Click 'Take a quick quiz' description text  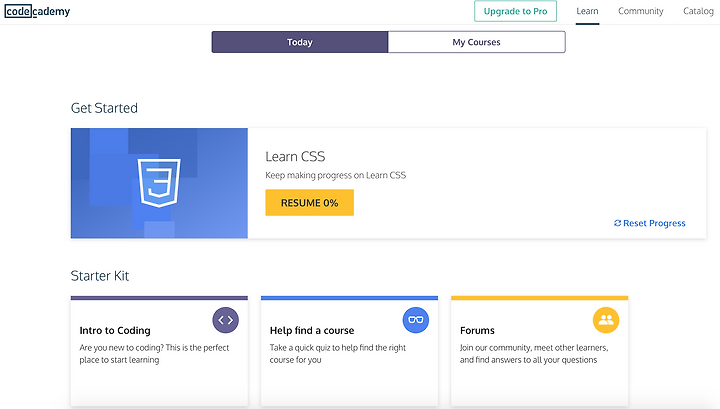338,354
